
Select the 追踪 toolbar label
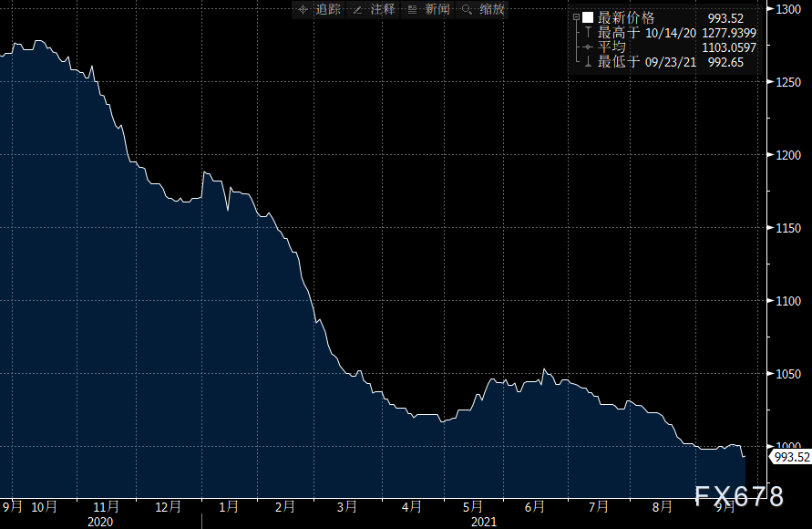click(x=328, y=9)
